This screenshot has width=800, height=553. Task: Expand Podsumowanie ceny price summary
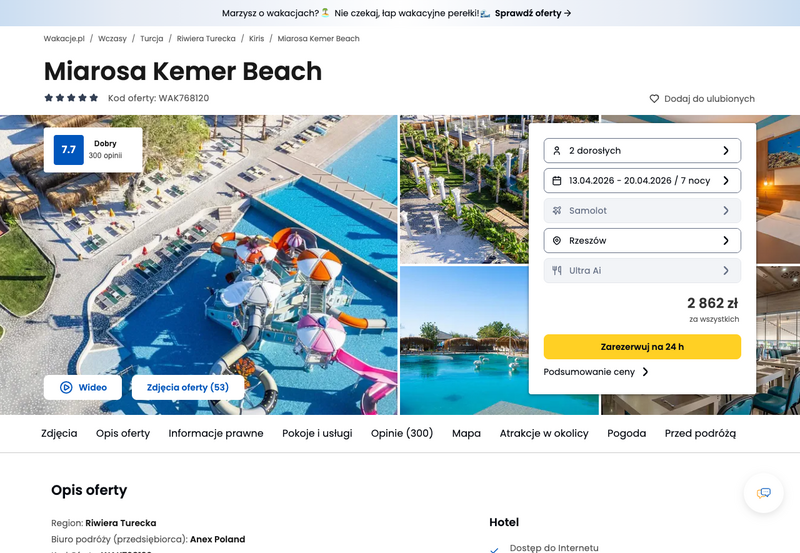point(596,372)
